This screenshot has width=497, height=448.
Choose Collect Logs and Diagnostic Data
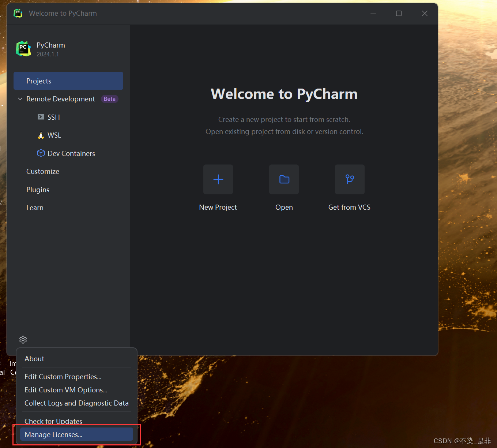coord(76,403)
